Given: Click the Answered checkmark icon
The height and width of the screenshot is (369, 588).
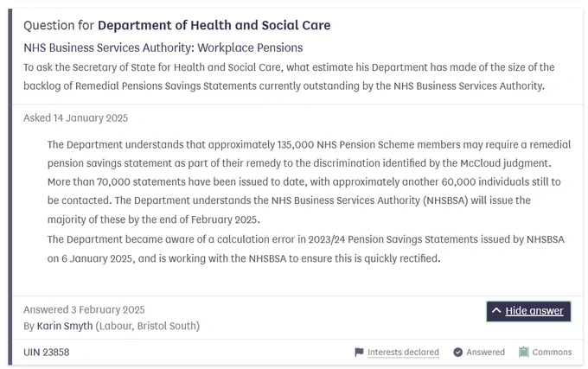Looking at the screenshot, I should point(458,352).
